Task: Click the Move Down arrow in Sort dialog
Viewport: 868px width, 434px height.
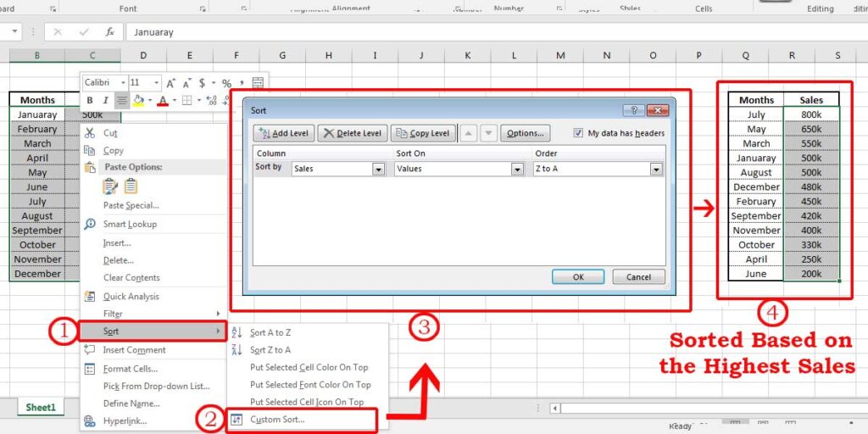Action: pyautogui.click(x=488, y=133)
